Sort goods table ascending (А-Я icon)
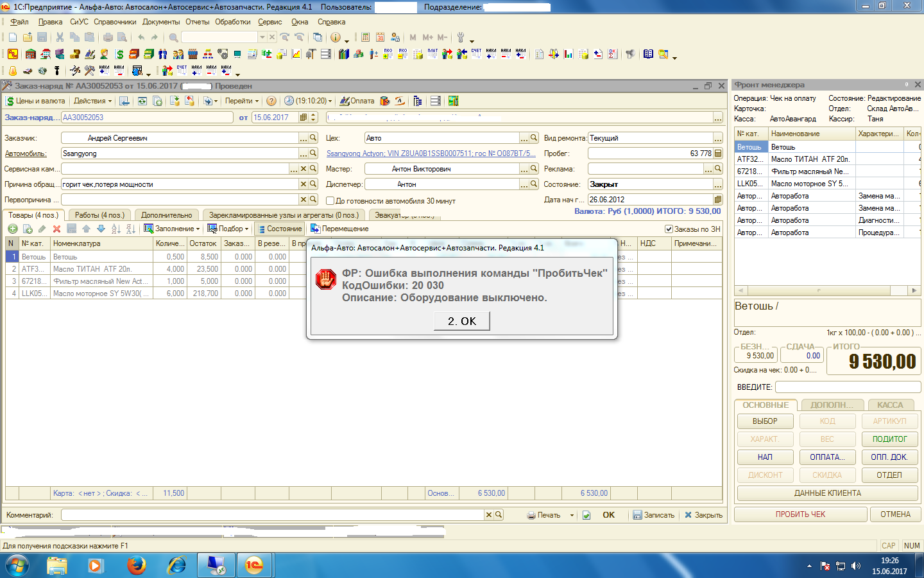The image size is (924, 578). (116, 229)
